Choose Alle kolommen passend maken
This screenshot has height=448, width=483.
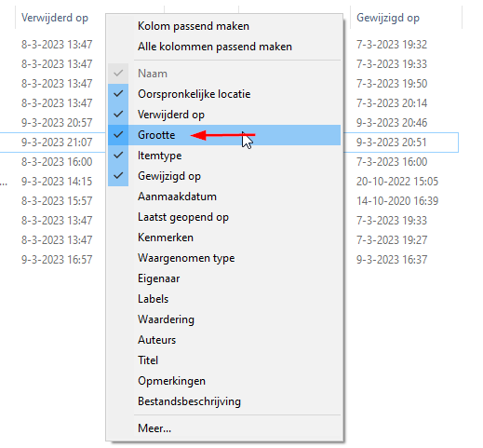pyautogui.click(x=224, y=47)
